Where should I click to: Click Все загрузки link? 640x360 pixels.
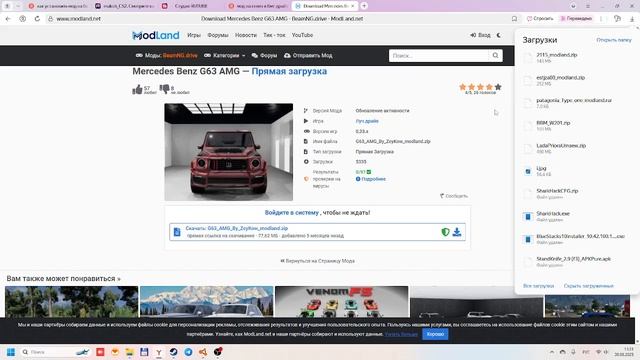pyautogui.click(x=538, y=286)
